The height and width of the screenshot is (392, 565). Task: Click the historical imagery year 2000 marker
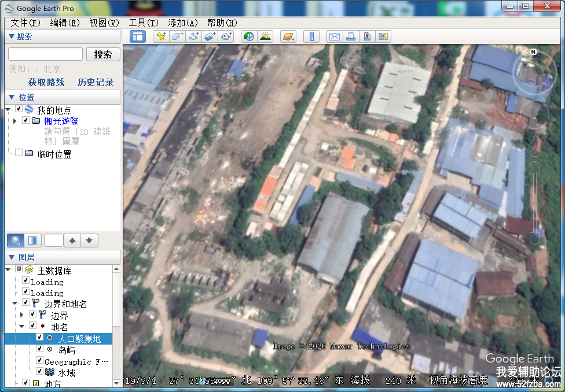(221, 381)
